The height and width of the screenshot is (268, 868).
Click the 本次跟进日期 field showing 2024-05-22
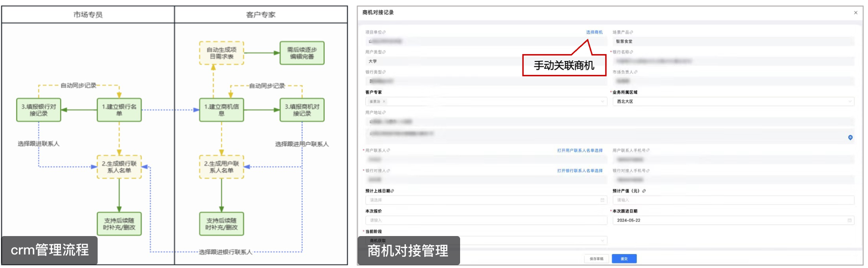(733, 221)
